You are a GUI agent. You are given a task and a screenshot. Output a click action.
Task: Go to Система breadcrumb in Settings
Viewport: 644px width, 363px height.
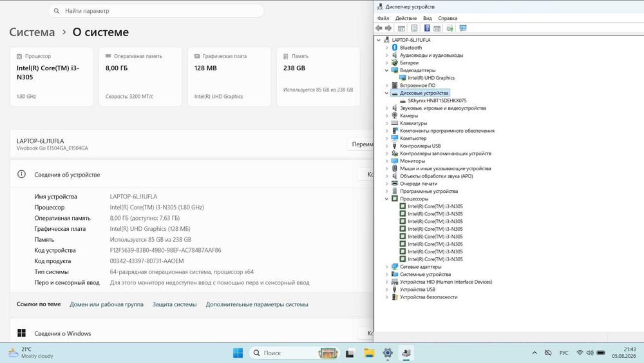click(x=32, y=32)
